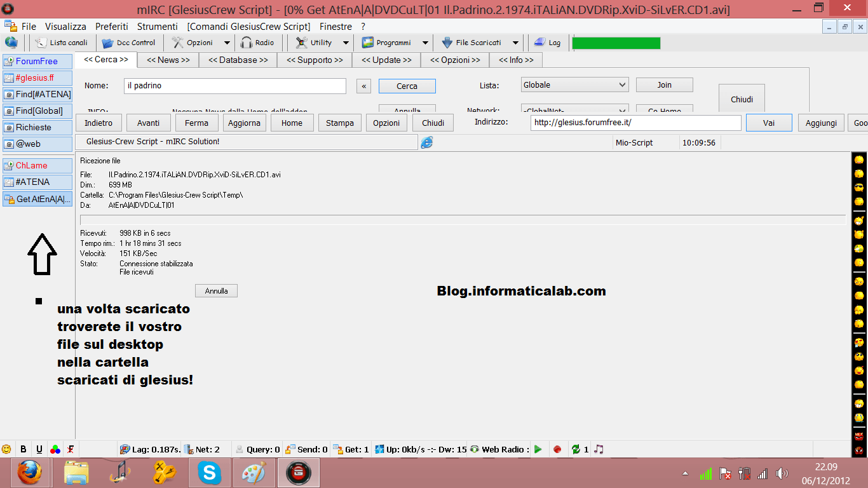Image resolution: width=868 pixels, height=488 pixels.
Task: Click the globe connect icon in toolbar
Action: [11, 43]
